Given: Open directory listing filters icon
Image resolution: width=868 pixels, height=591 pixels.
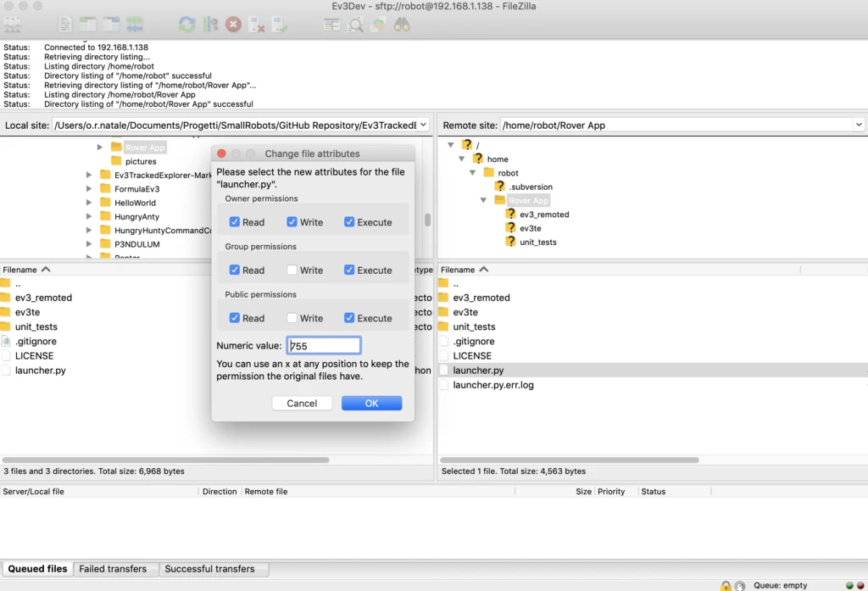Looking at the screenshot, I should pyautogui.click(x=331, y=25).
